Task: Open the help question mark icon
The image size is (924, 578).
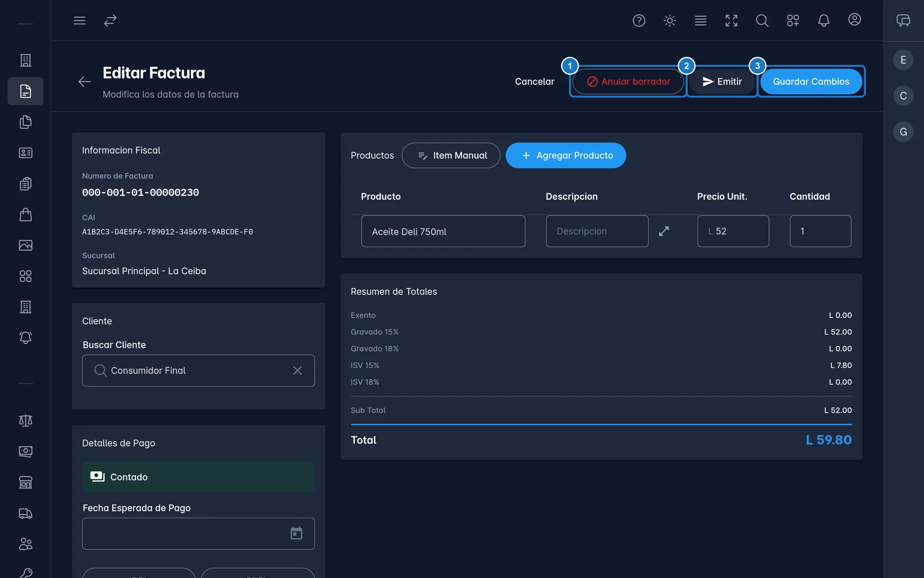Action: pyautogui.click(x=639, y=21)
